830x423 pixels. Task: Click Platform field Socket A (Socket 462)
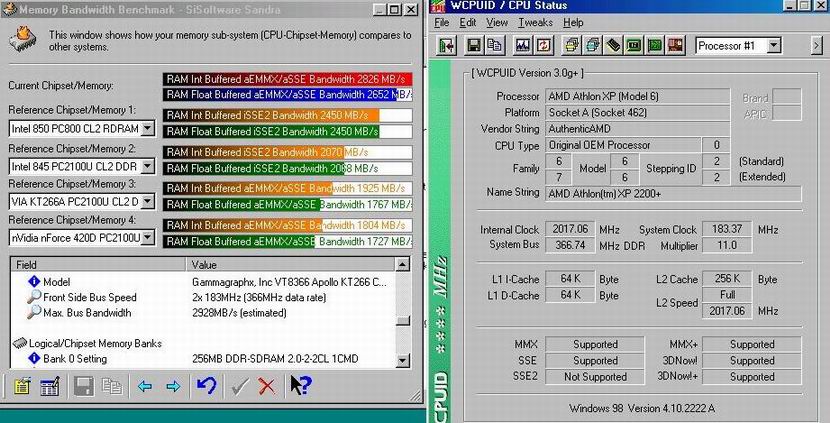point(637,112)
